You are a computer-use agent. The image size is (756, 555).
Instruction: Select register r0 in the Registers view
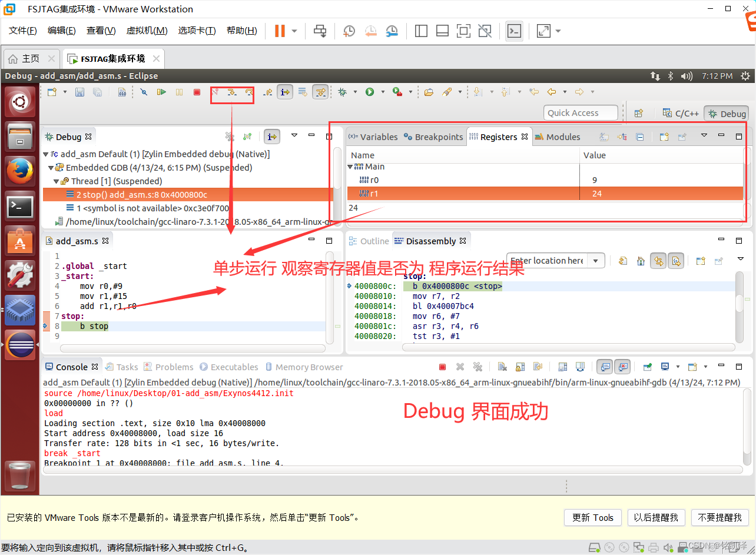click(x=371, y=180)
